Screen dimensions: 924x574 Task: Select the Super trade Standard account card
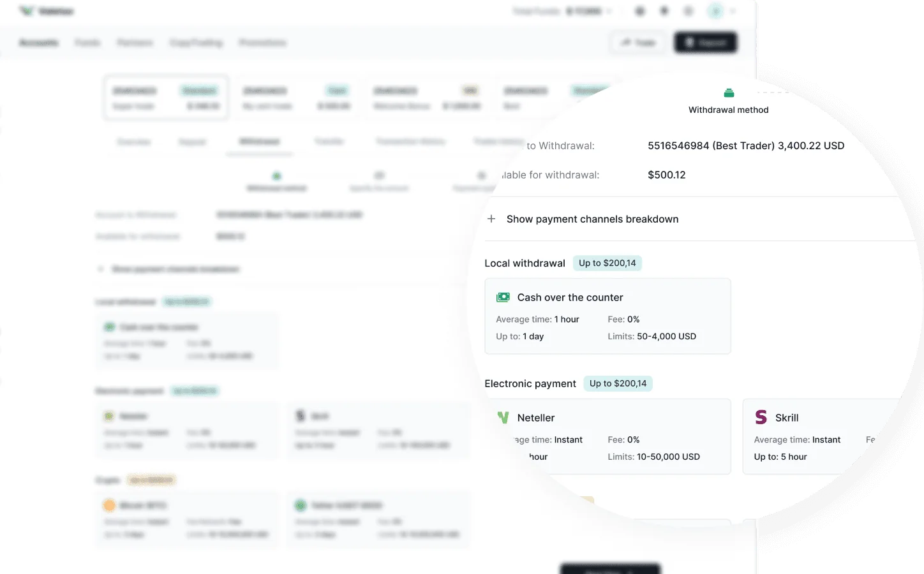coord(166,98)
